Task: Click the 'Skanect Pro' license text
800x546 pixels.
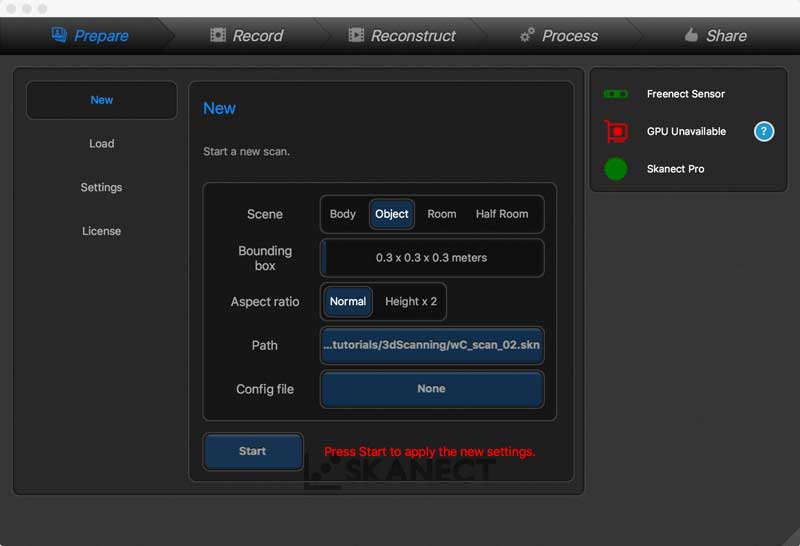Action: pos(676,169)
